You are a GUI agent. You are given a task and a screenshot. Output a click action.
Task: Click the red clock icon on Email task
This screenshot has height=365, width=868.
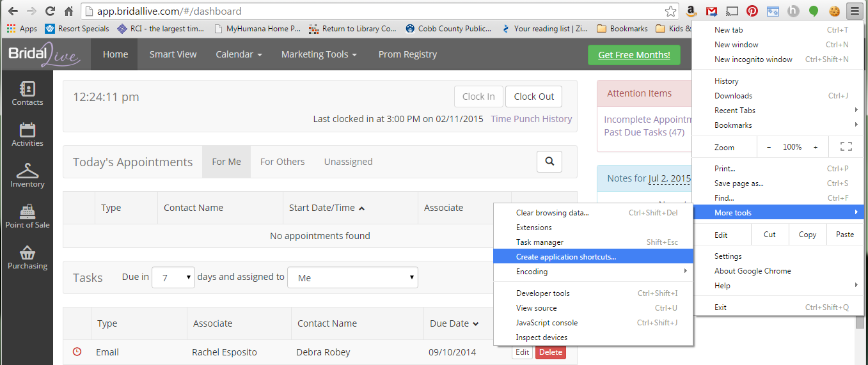(x=77, y=352)
